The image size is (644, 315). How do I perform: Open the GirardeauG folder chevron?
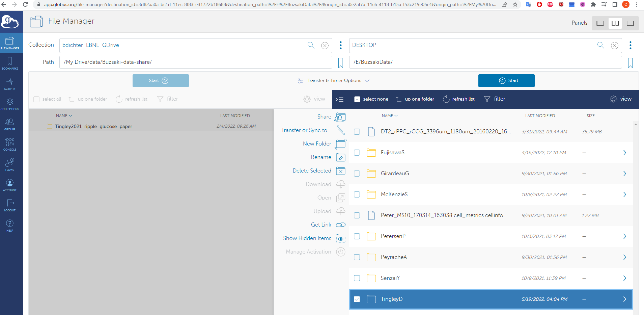click(x=624, y=174)
